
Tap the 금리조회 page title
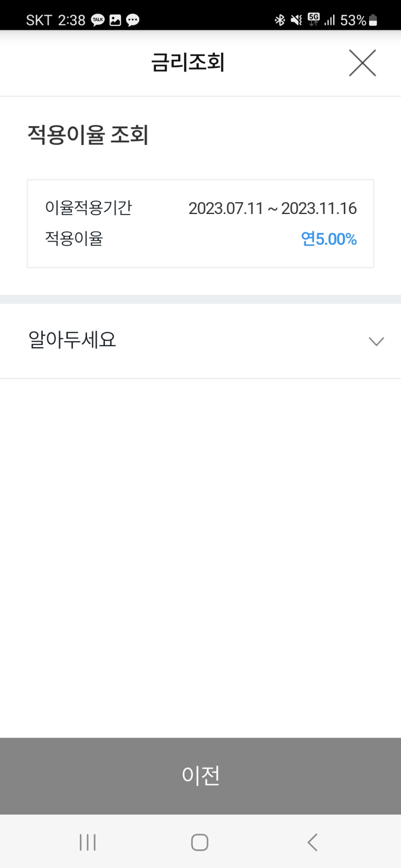(x=188, y=63)
